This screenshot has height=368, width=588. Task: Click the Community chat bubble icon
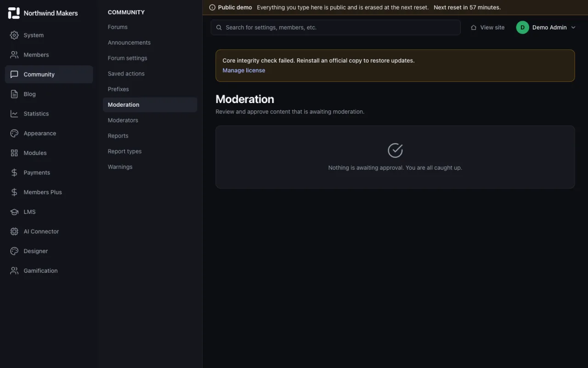[x=14, y=74]
